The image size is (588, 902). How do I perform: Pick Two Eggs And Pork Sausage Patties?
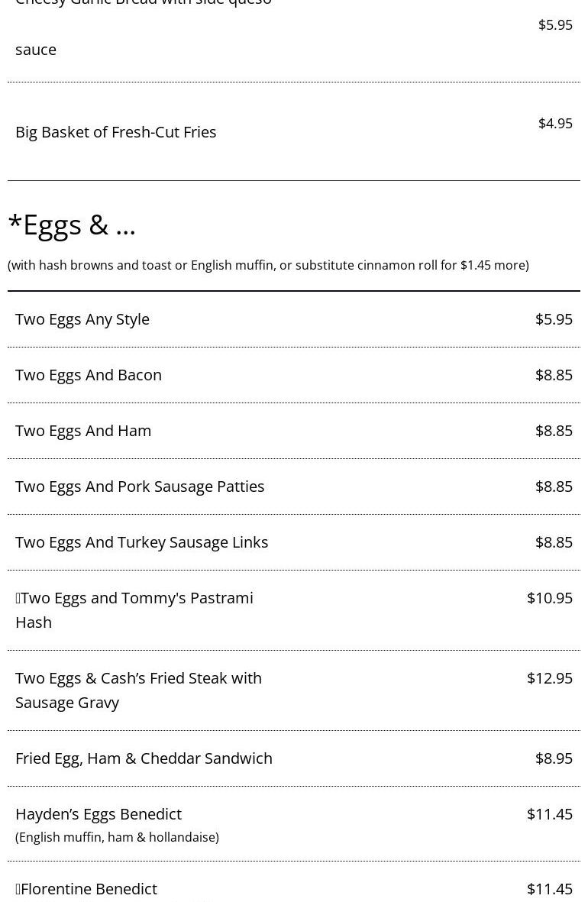tap(140, 487)
